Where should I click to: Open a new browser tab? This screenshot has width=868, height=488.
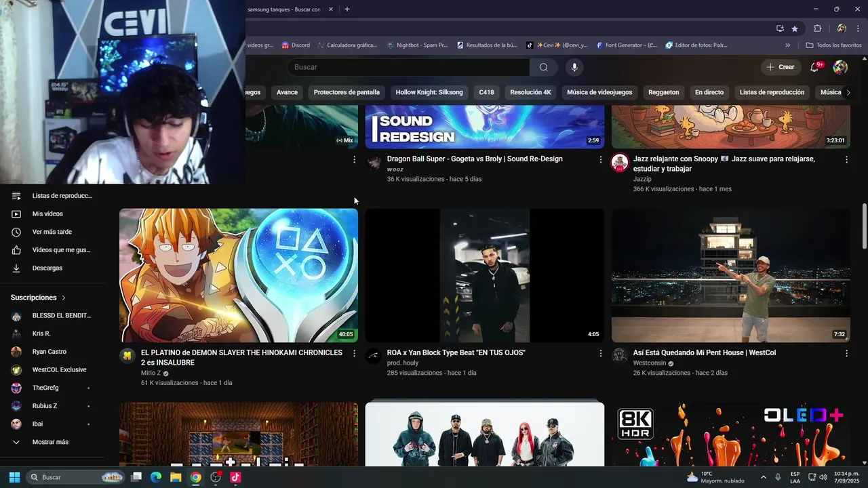347,9
